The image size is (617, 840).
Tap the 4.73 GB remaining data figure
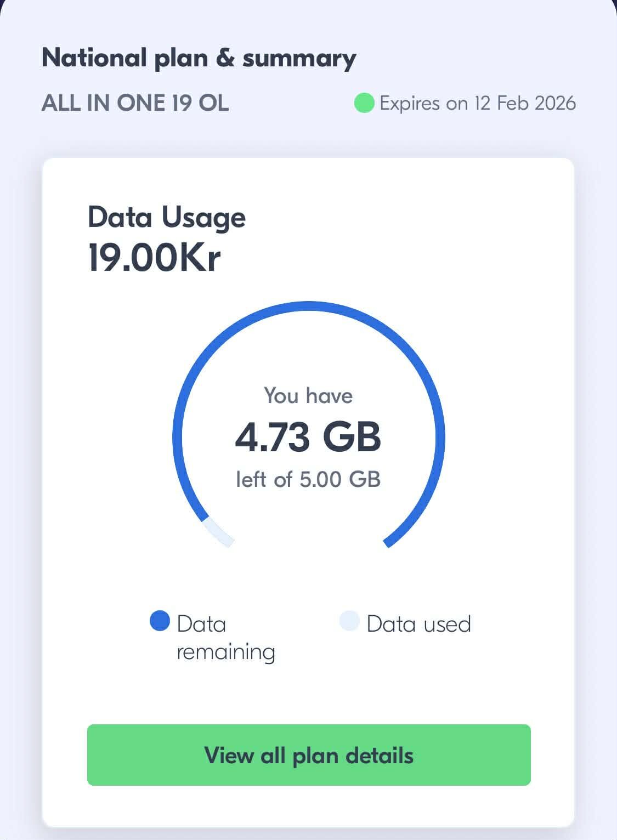coord(308,437)
